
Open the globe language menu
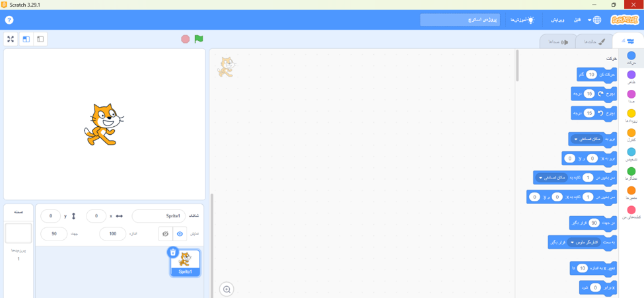tap(594, 20)
